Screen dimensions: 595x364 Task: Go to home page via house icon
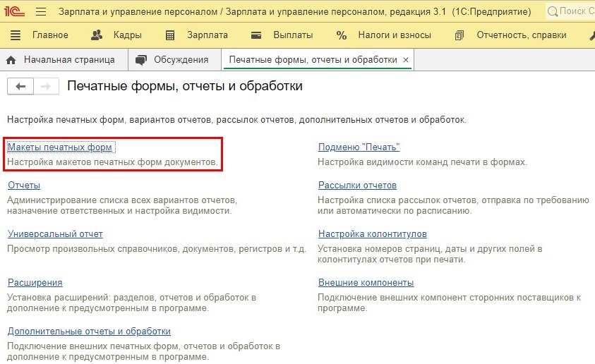pos(11,60)
